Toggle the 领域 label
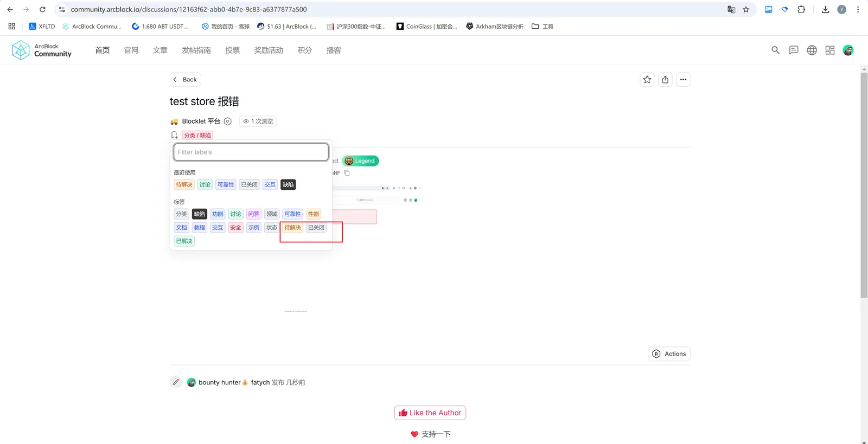The image size is (868, 444). (272, 214)
